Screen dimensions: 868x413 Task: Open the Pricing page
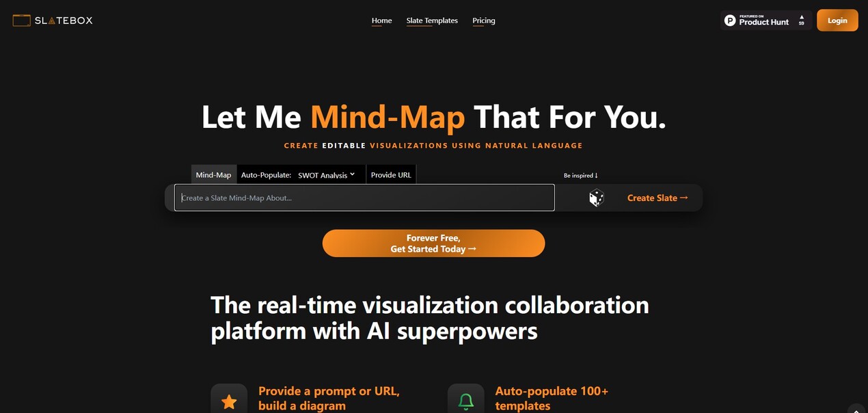(484, 21)
